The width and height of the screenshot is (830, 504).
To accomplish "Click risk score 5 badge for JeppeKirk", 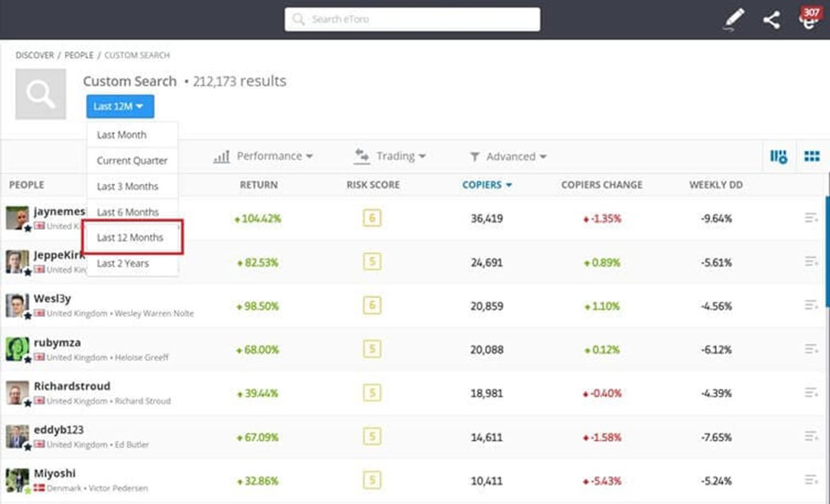I will (372, 261).
